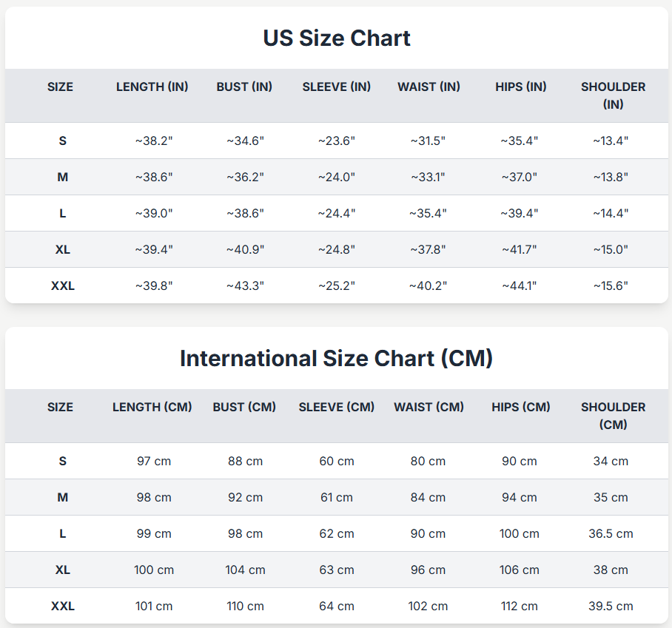The width and height of the screenshot is (672, 628).
Task: Select the ~35.4" waist value for L
Action: click(x=428, y=213)
